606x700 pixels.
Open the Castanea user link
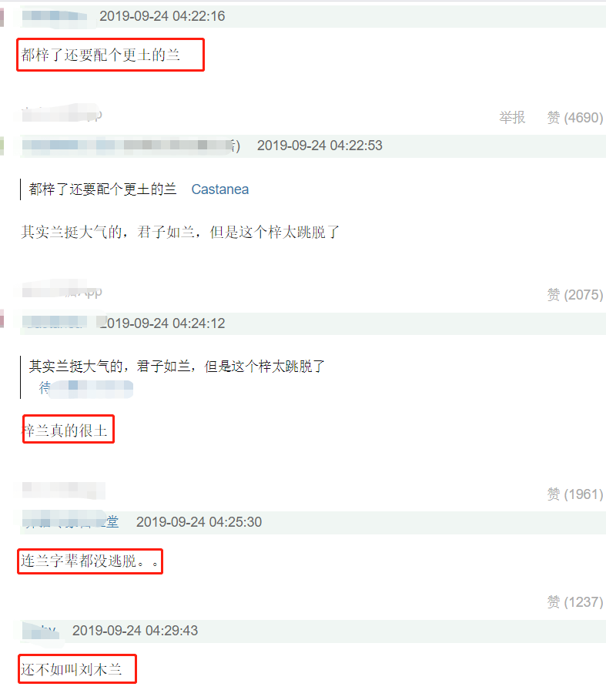[x=220, y=189]
